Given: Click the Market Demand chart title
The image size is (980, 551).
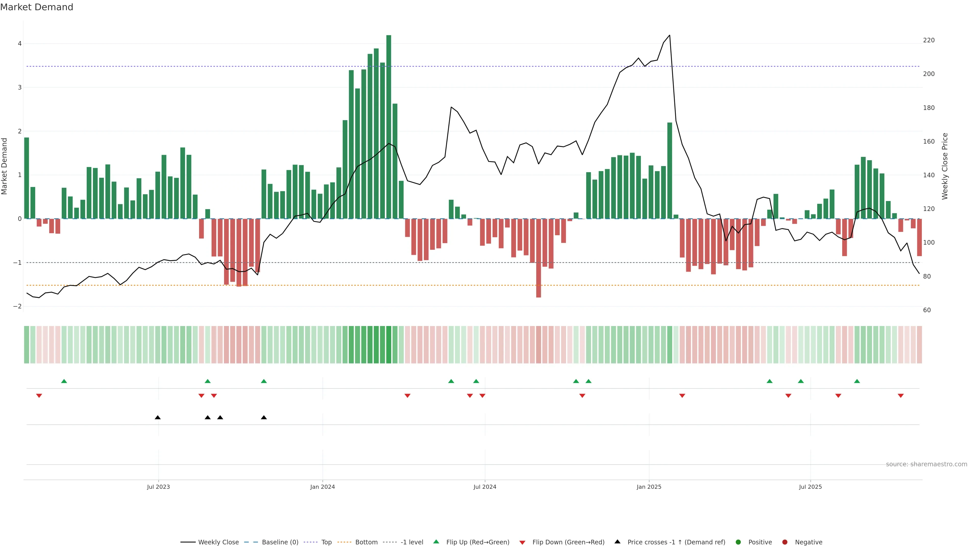Looking at the screenshot, I should point(36,7).
